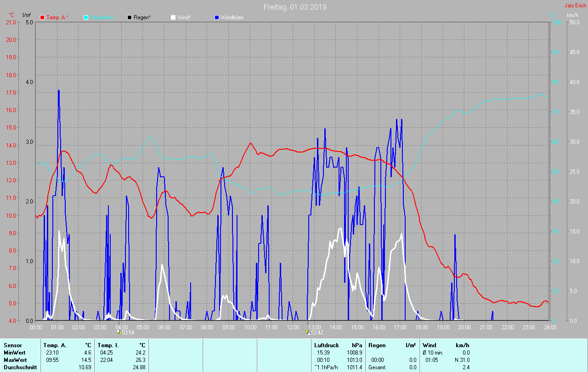Click the maximum pressure value 1013.0

(x=355, y=360)
